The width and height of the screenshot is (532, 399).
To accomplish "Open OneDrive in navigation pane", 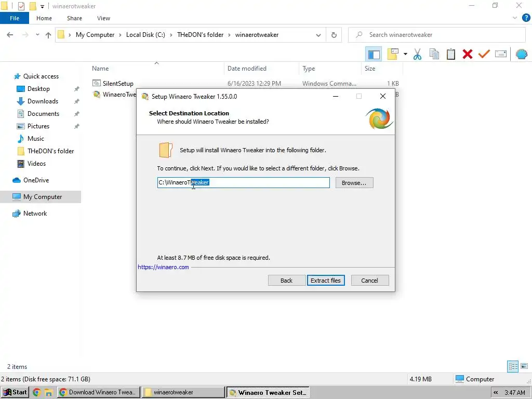I will (36, 180).
